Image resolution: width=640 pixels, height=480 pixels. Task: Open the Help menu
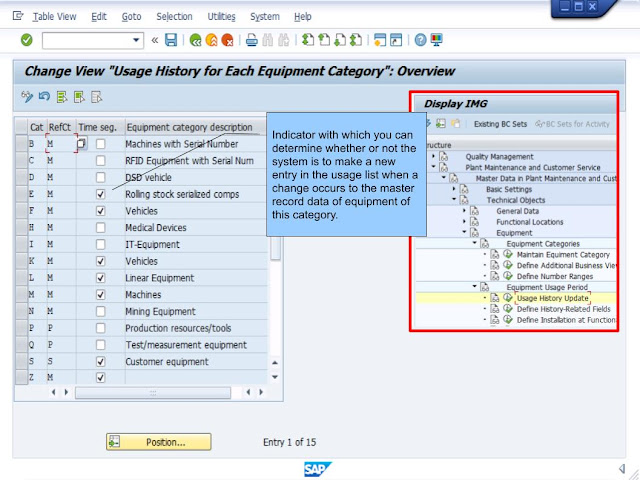tap(302, 17)
